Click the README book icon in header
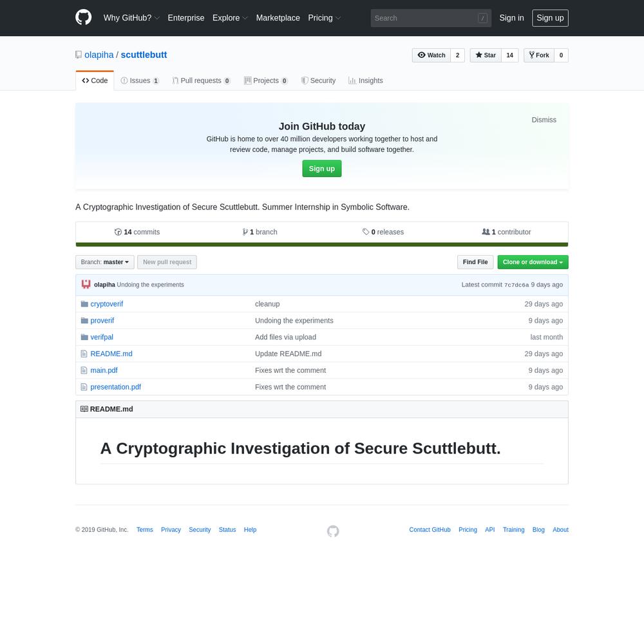 point(84,409)
